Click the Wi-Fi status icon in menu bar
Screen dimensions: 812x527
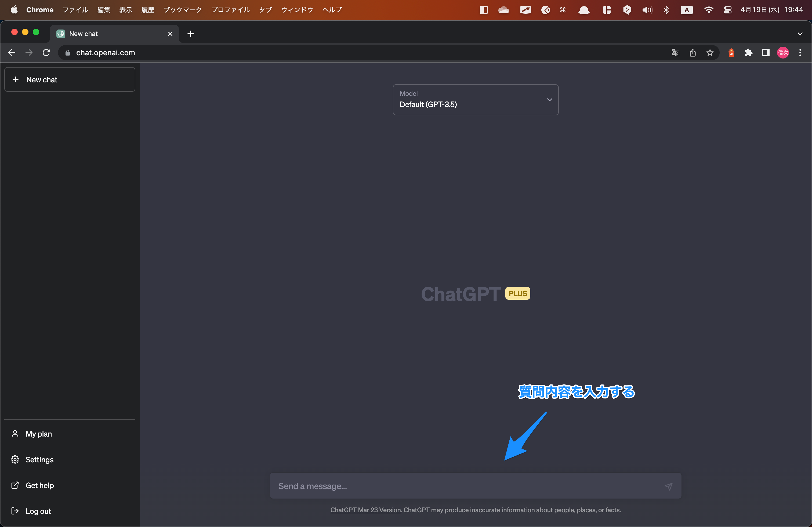coord(708,10)
